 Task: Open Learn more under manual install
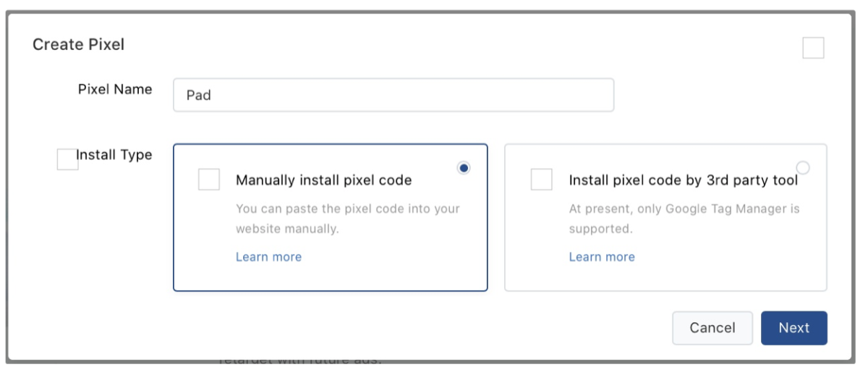pyautogui.click(x=268, y=257)
